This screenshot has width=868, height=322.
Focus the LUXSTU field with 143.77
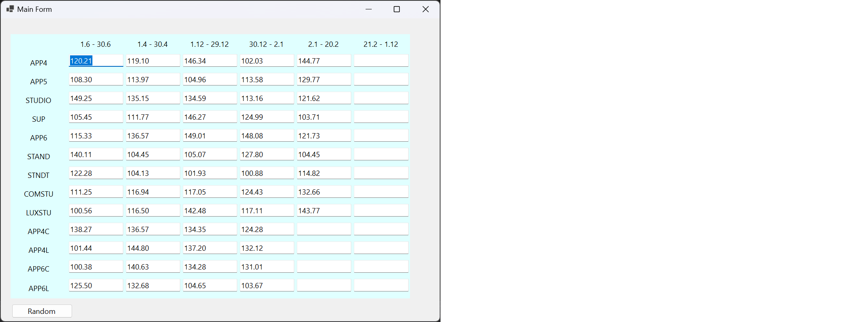[x=324, y=210]
